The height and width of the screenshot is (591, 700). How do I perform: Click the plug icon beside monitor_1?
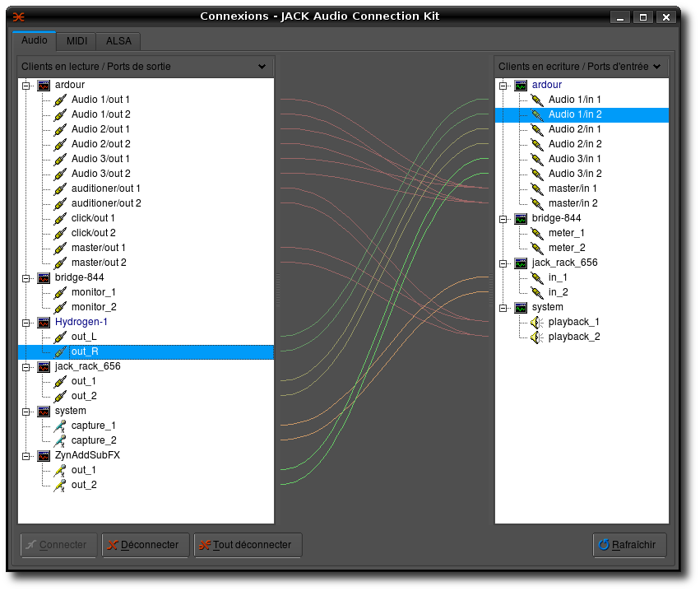(60, 292)
